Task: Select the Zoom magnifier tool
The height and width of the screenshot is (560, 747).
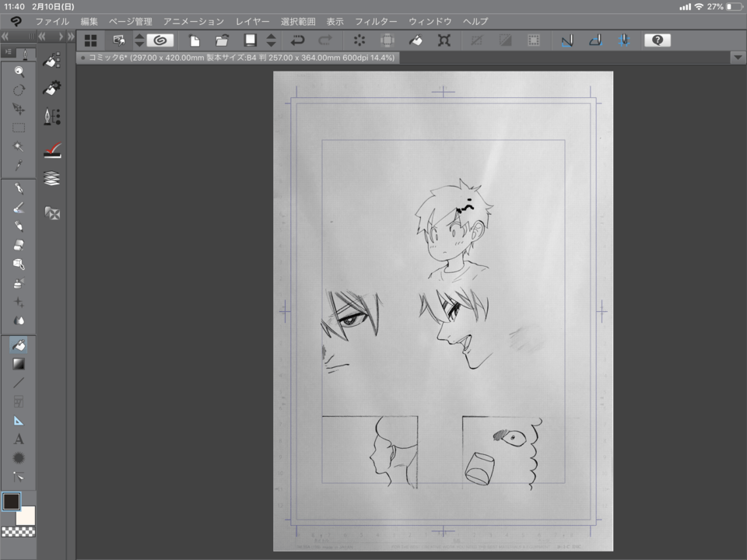Action: pos(19,72)
